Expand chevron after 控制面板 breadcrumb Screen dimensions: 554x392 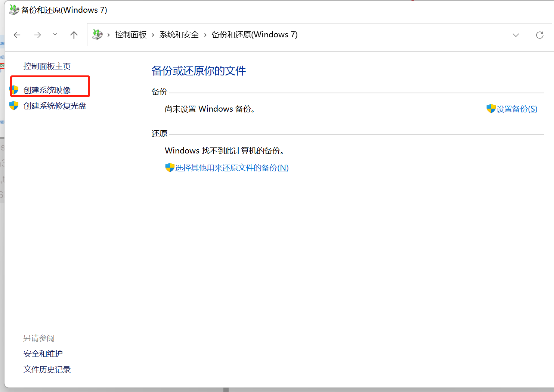pyautogui.click(x=153, y=35)
